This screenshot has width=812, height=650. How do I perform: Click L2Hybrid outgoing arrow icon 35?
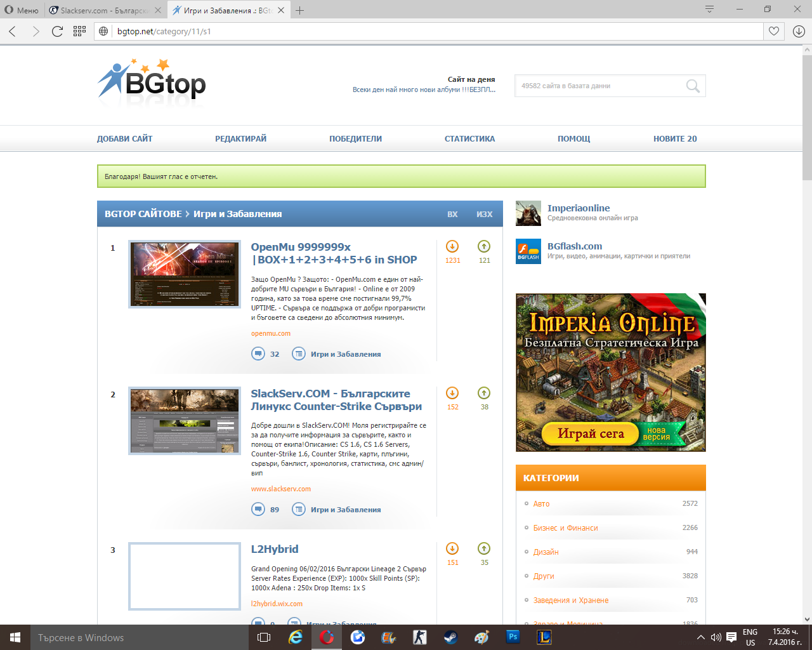[484, 548]
